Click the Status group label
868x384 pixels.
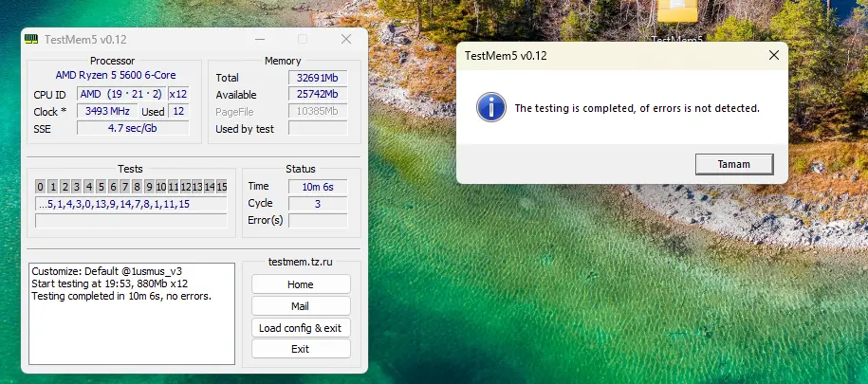(x=301, y=169)
